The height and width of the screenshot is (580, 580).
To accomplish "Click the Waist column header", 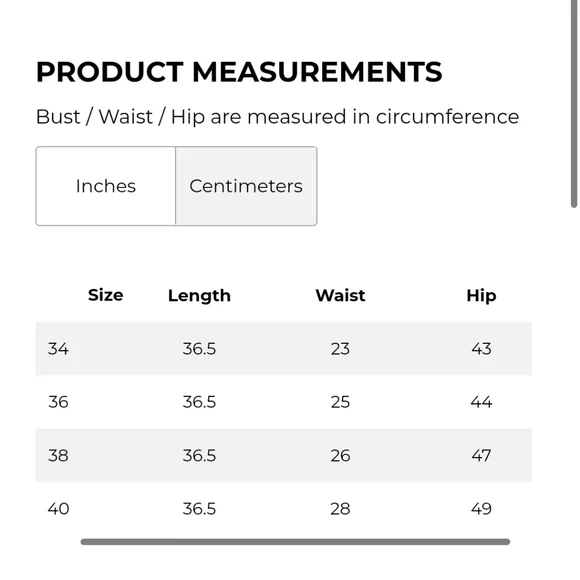I will [x=340, y=296].
